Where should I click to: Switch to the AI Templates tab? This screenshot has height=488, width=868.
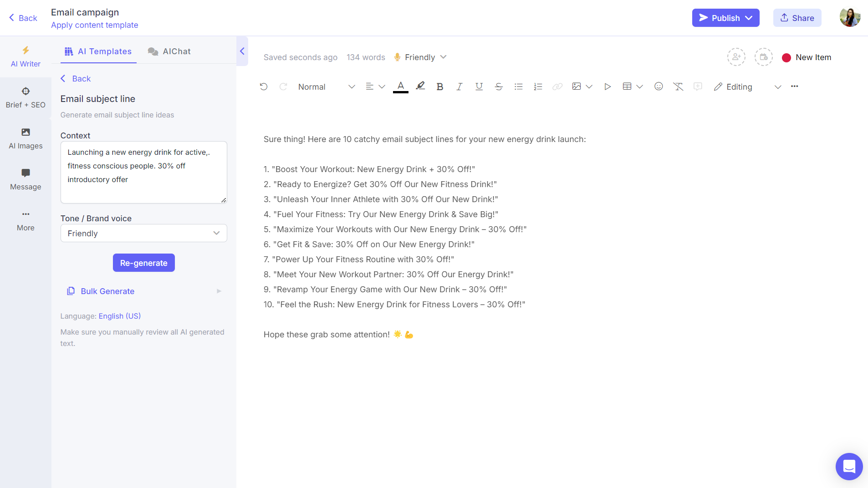tap(98, 51)
